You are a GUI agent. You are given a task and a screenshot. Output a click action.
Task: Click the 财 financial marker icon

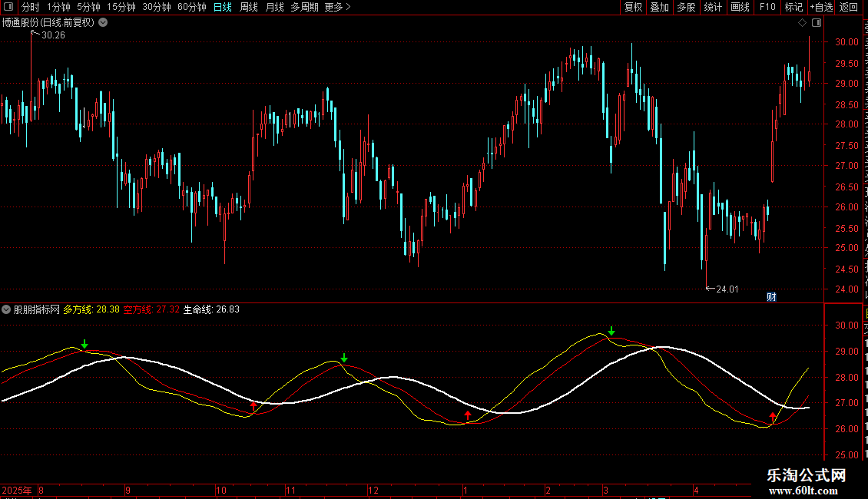click(x=771, y=297)
